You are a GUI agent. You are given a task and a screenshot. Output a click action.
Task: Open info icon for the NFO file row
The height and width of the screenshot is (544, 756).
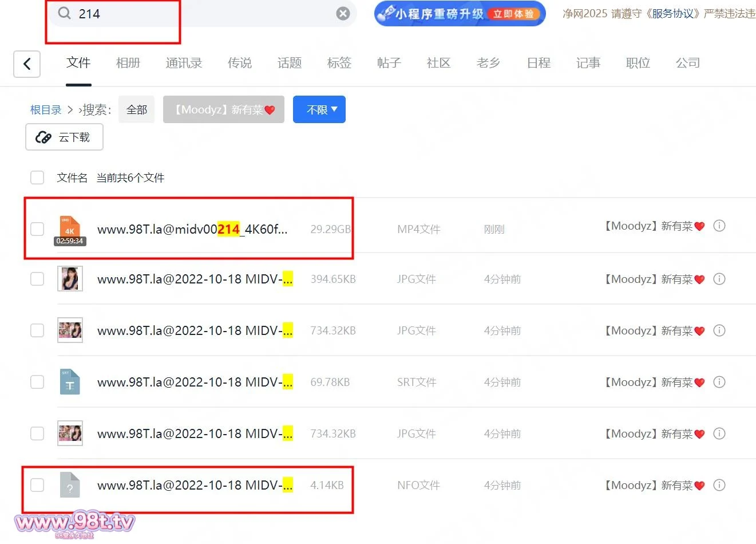[x=719, y=485]
